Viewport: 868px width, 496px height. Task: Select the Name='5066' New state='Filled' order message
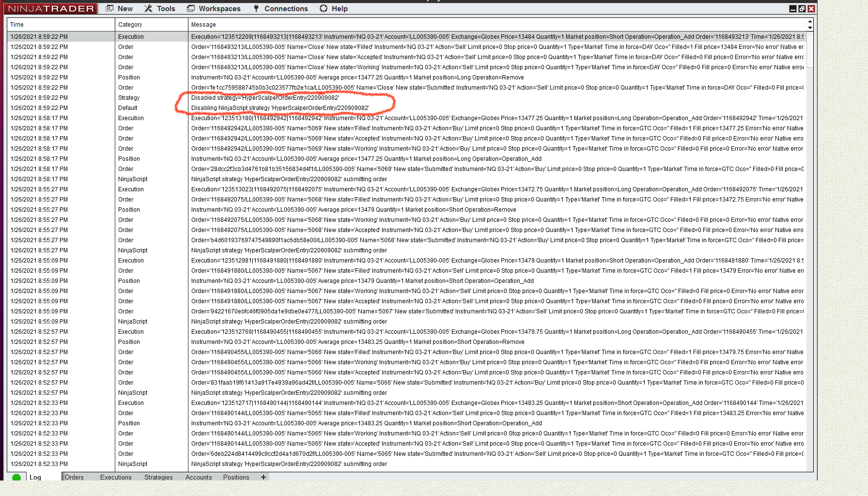(x=497, y=352)
